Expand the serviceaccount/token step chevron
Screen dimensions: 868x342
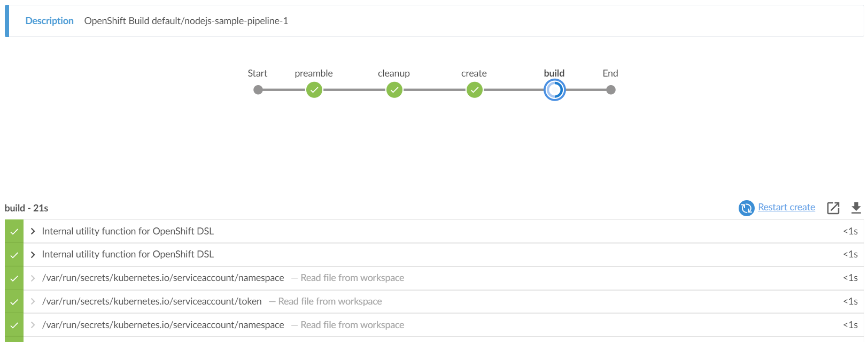(33, 301)
